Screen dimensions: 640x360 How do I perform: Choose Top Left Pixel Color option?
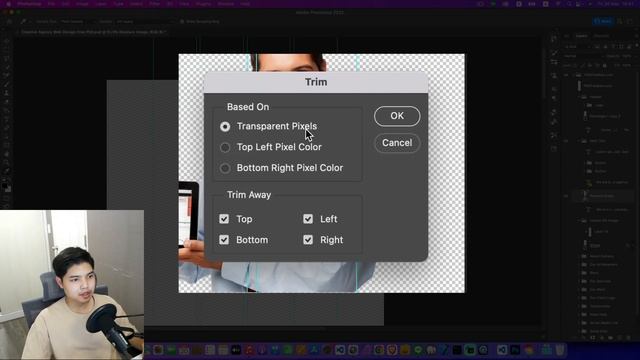225,147
